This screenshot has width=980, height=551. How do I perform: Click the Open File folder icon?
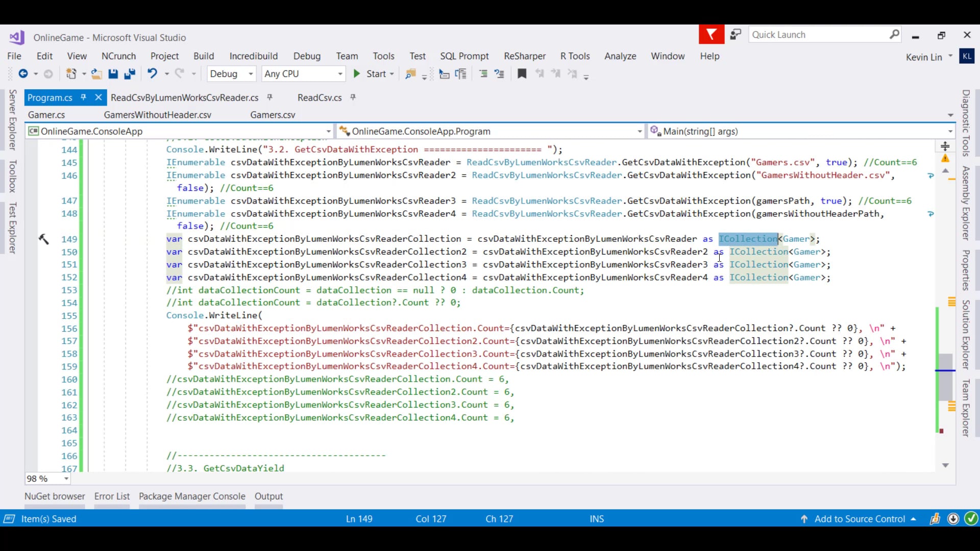point(96,74)
